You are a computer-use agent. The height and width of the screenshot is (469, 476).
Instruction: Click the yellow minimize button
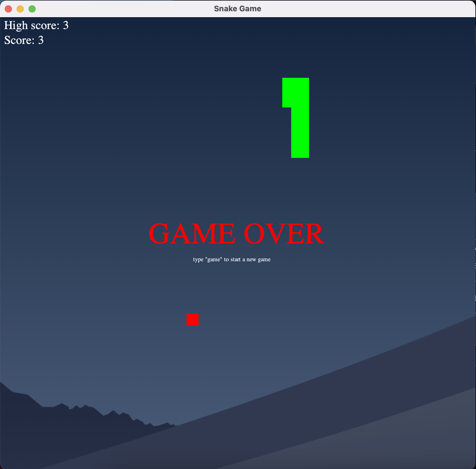tap(20, 9)
